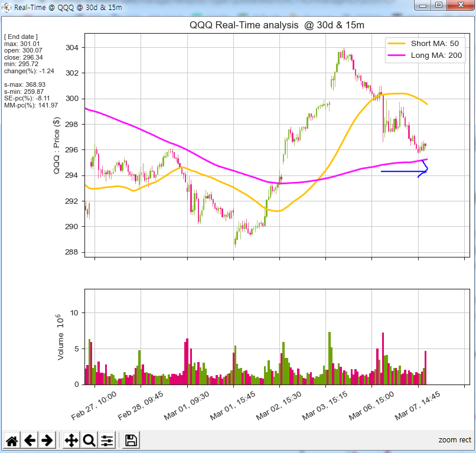Reset the chart with the Home icon
The image size is (476, 453).
click(x=12, y=440)
